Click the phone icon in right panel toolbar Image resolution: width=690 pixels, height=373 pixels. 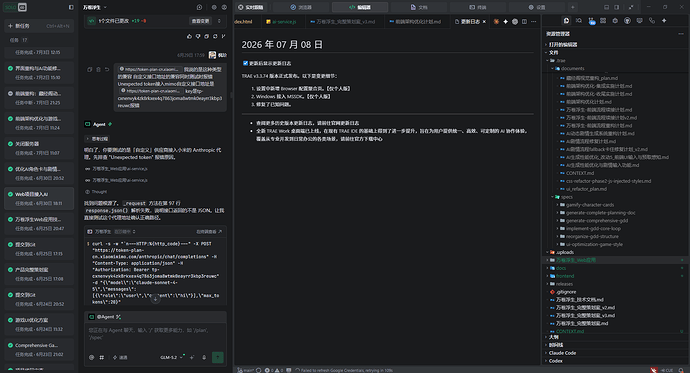pyautogui.click(x=652, y=21)
